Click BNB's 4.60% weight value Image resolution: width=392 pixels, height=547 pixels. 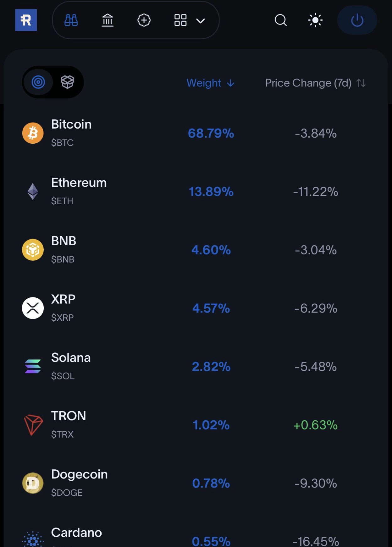[x=211, y=250]
